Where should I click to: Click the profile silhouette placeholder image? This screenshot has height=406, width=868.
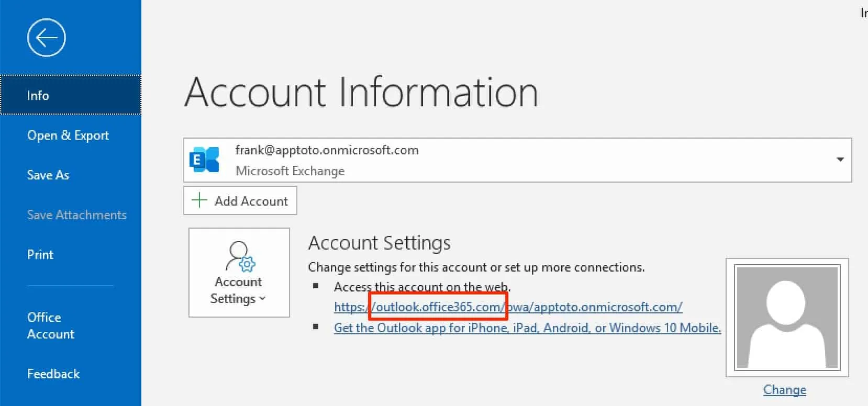(x=786, y=318)
